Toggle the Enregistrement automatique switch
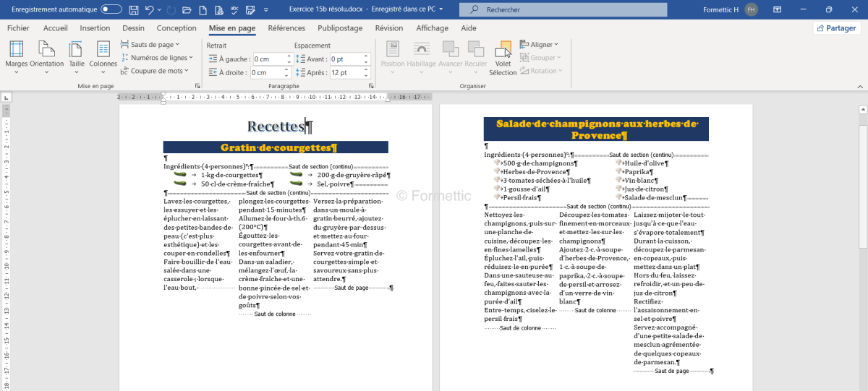Viewport: 868px width, 391px height. click(111, 9)
